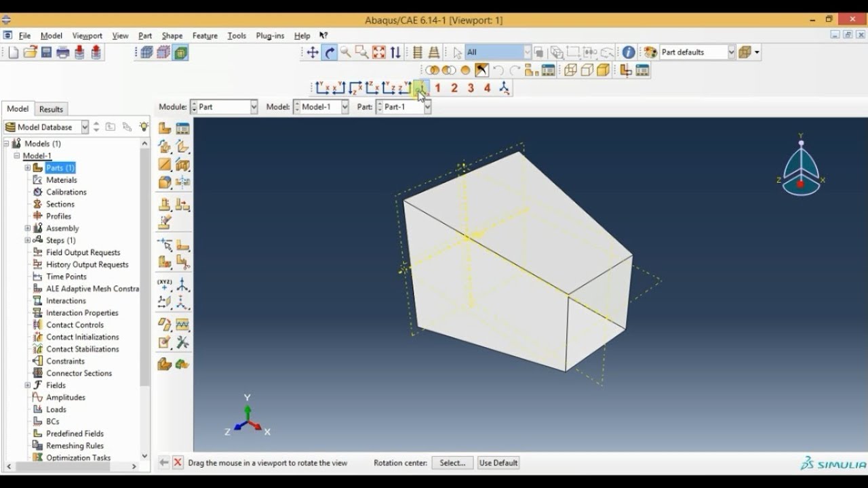Image resolution: width=868 pixels, height=488 pixels.
Task: Click the view triad compass widget
Action: (x=801, y=165)
